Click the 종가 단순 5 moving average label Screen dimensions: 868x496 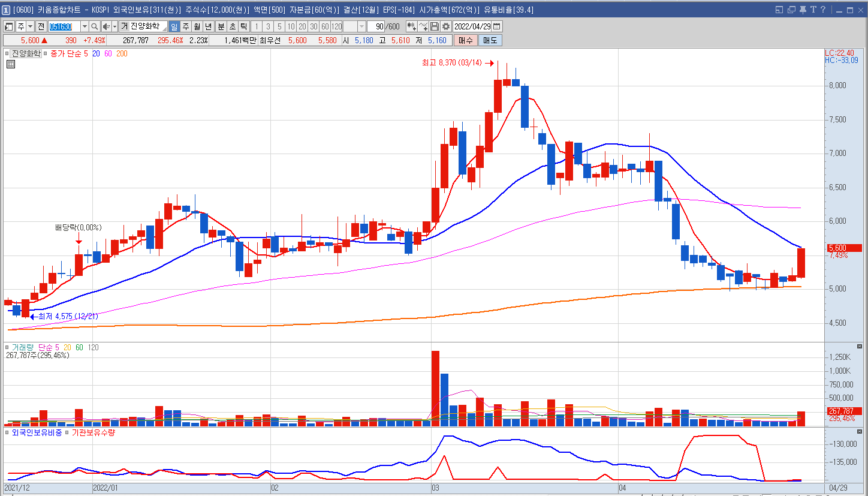pyautogui.click(x=69, y=53)
